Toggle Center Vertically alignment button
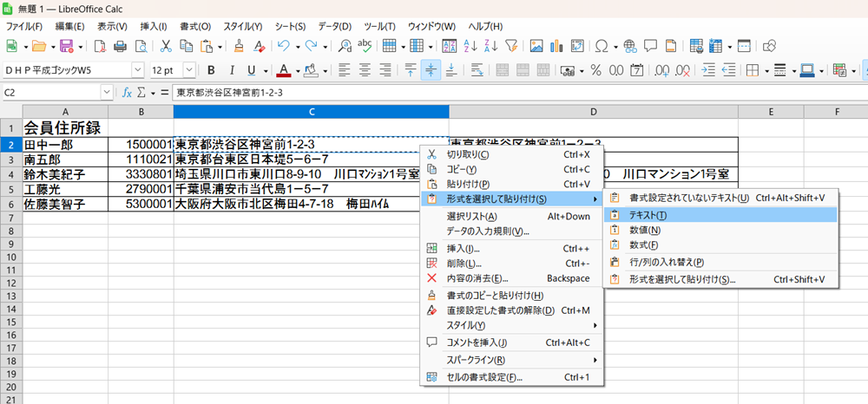The width and height of the screenshot is (868, 404). pyautogui.click(x=431, y=70)
